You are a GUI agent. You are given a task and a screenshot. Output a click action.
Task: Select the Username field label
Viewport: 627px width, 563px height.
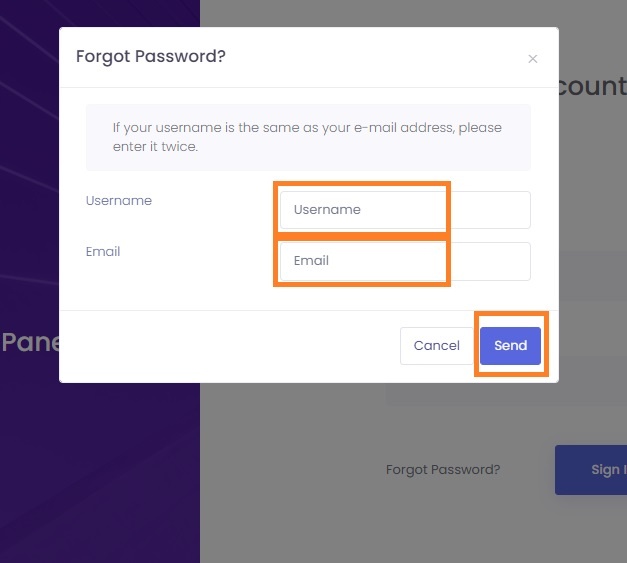coord(119,200)
